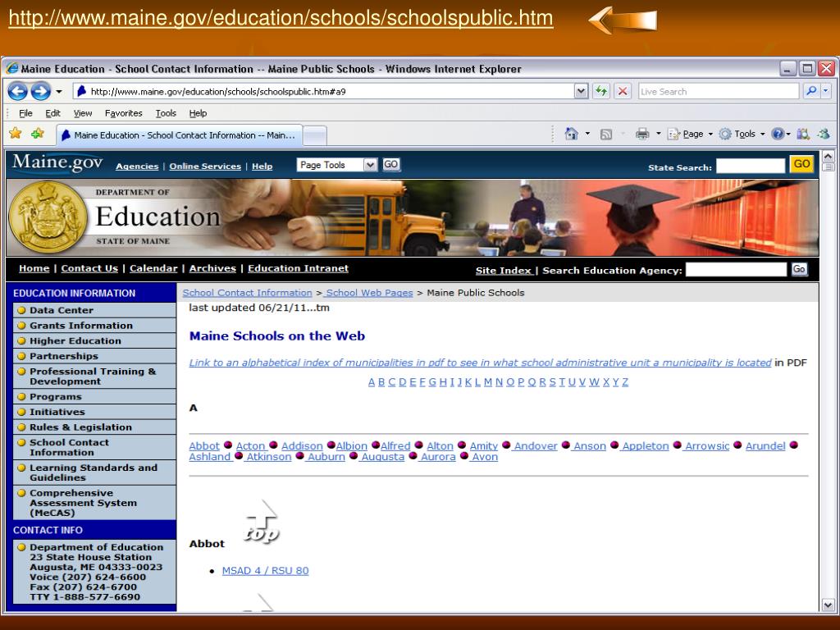The height and width of the screenshot is (630, 840).
Task: Open the Contact Us navigation link
Action: coord(89,268)
